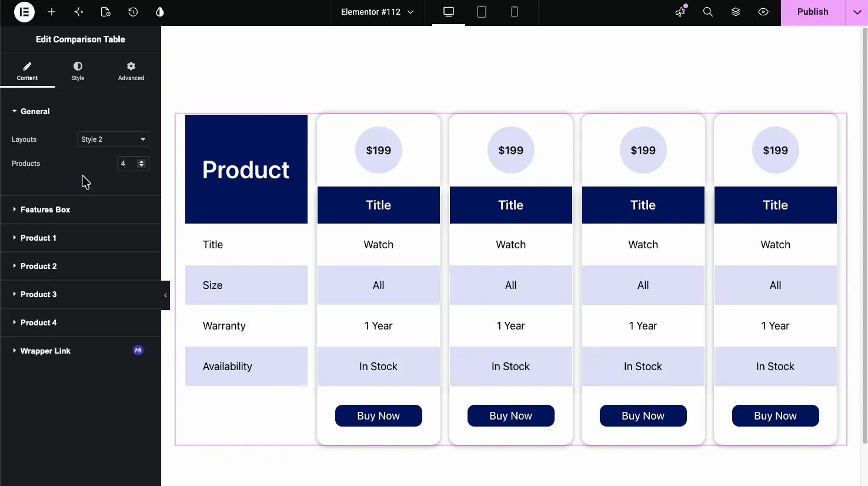Select the fourth product's $199 price badge
This screenshot has width=868, height=486.
pos(776,150)
